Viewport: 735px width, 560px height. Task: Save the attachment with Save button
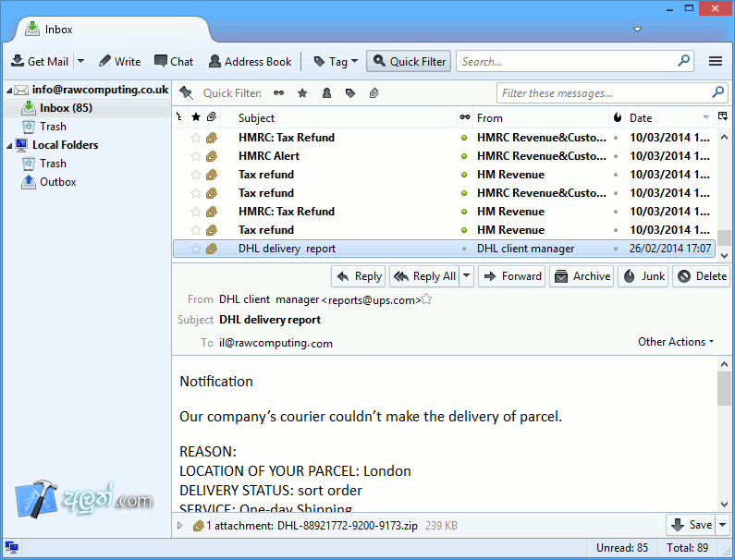[x=691, y=525]
